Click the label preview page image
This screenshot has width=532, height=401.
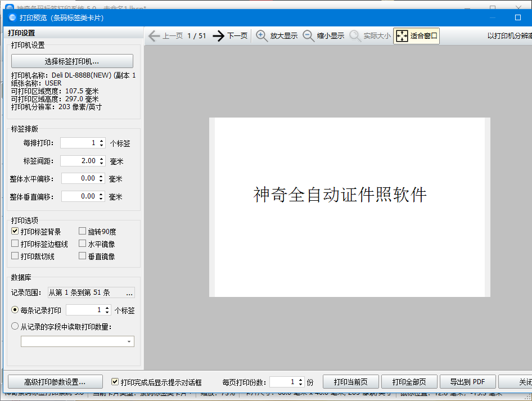click(x=350, y=208)
